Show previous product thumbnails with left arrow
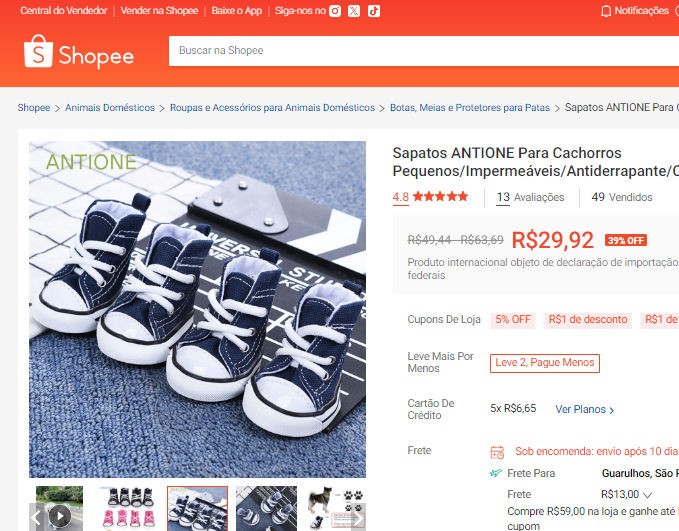The image size is (679, 531). click(x=37, y=516)
